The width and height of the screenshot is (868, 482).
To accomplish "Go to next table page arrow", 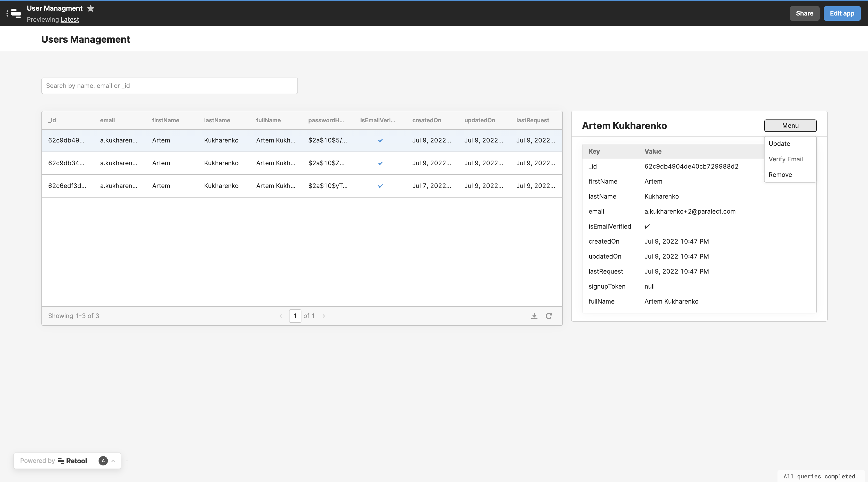I will point(324,316).
